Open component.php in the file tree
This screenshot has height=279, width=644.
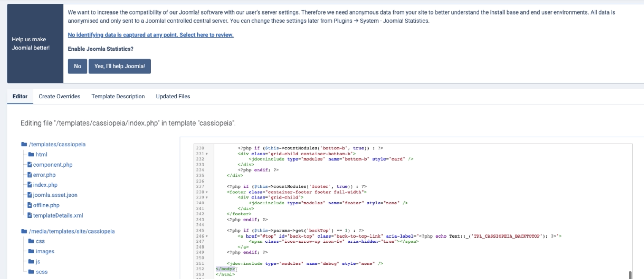tap(53, 165)
